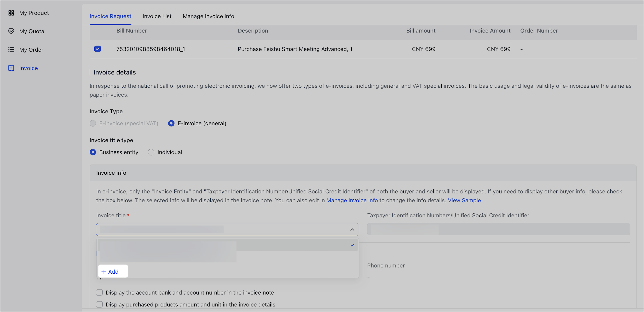Viewport: 644px width, 312px height.
Task: Open the View Sample link
Action: coord(464,200)
